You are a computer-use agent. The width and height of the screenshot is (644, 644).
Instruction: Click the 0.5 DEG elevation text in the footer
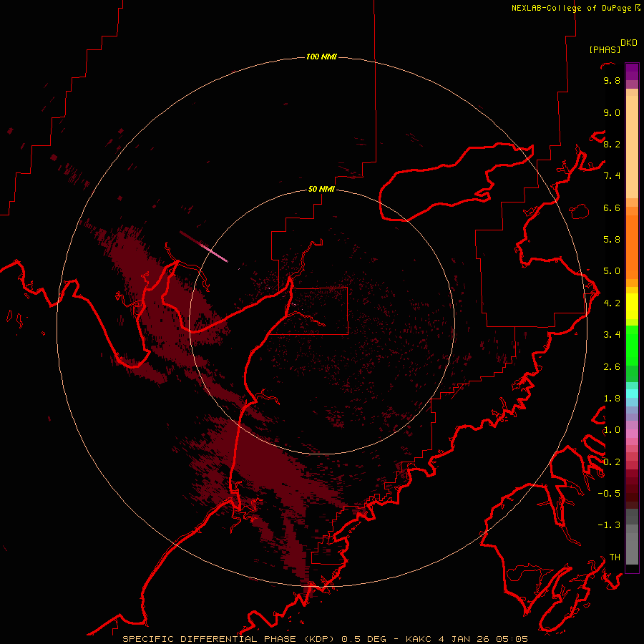coord(364,639)
